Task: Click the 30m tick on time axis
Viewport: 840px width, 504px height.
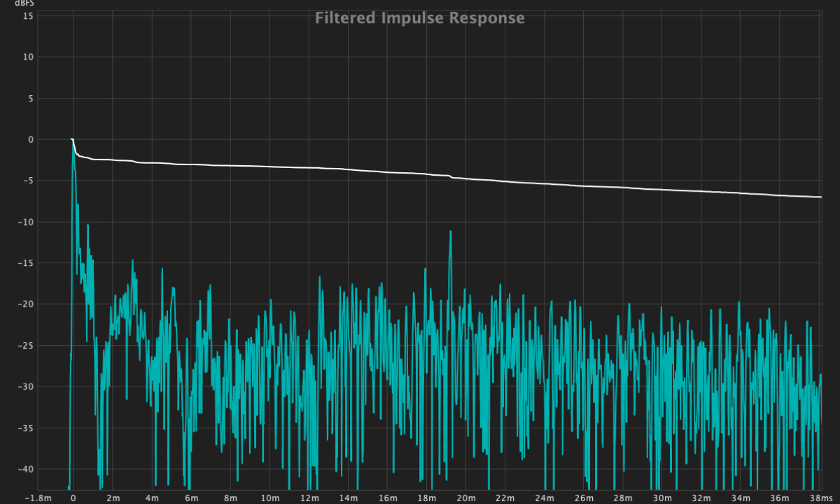Action: pos(663,498)
